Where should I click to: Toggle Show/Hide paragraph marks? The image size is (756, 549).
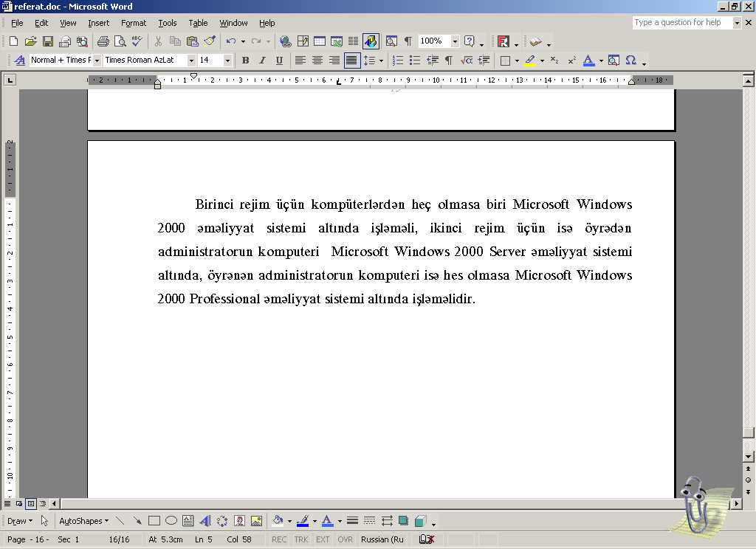click(x=408, y=41)
